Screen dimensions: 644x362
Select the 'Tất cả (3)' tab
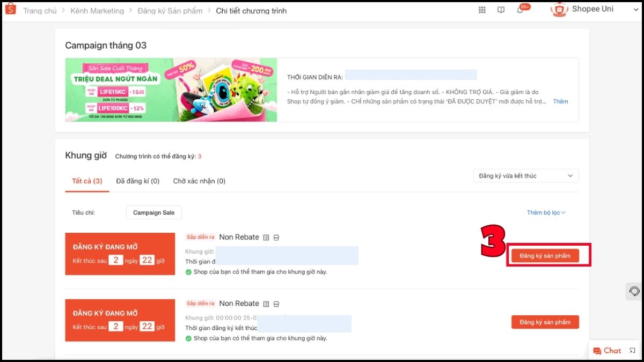tap(87, 181)
